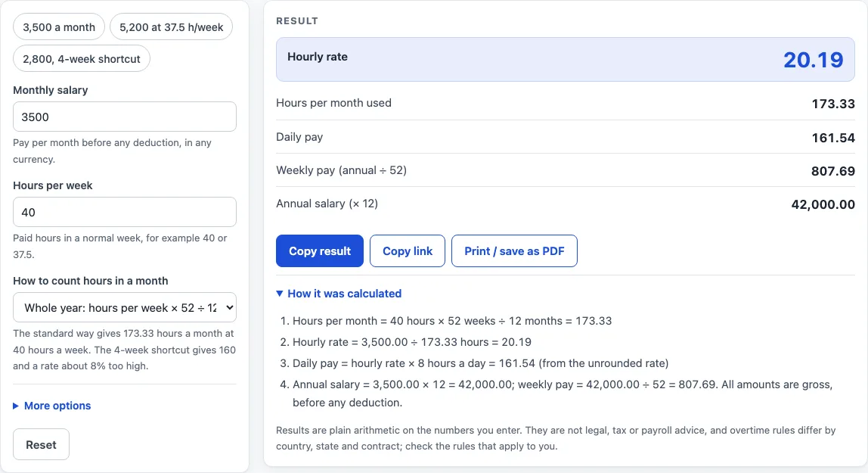Click the hint 'Paid hours in a normal week'
This screenshot has height=473, width=868.
(120, 246)
